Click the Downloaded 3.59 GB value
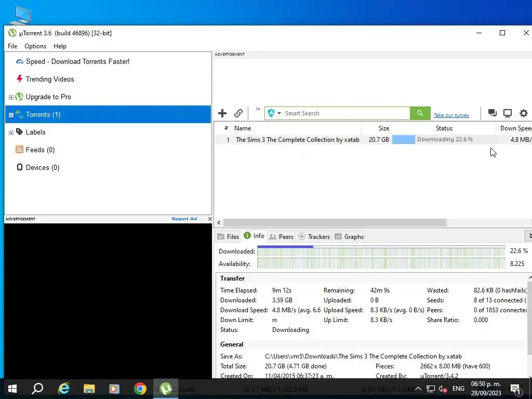The height and width of the screenshot is (399, 532). (282, 300)
